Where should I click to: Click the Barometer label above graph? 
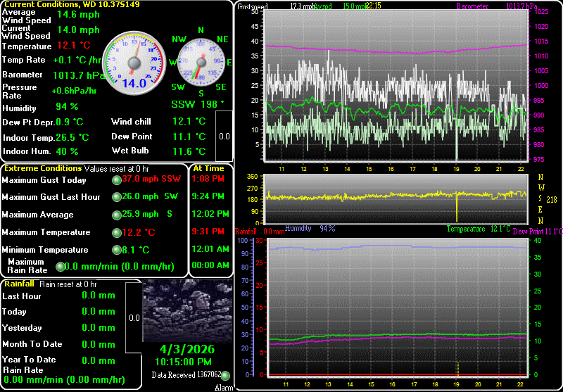472,6
